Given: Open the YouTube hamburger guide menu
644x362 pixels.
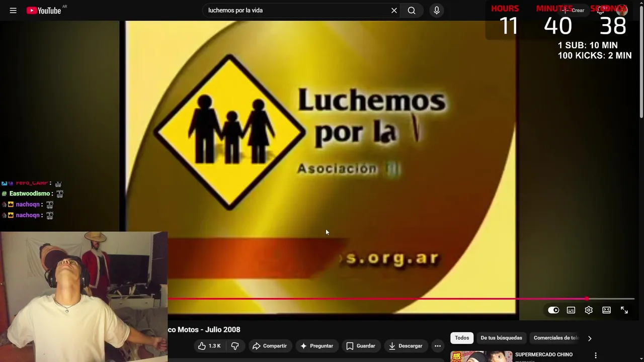Looking at the screenshot, I should (13, 11).
